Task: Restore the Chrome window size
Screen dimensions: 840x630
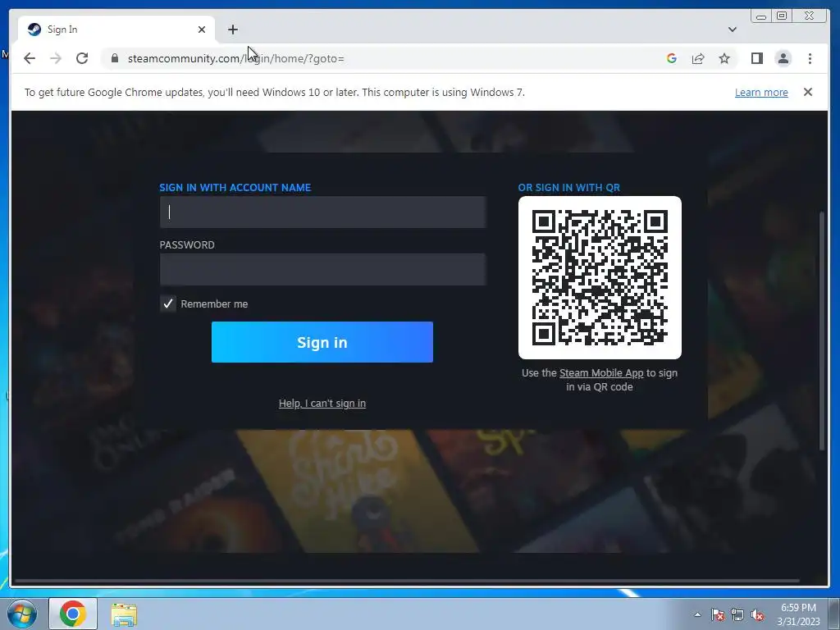Action: [x=782, y=16]
